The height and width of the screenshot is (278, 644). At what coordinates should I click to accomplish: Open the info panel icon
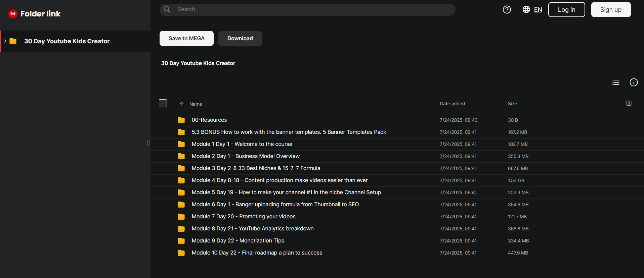pyautogui.click(x=634, y=82)
